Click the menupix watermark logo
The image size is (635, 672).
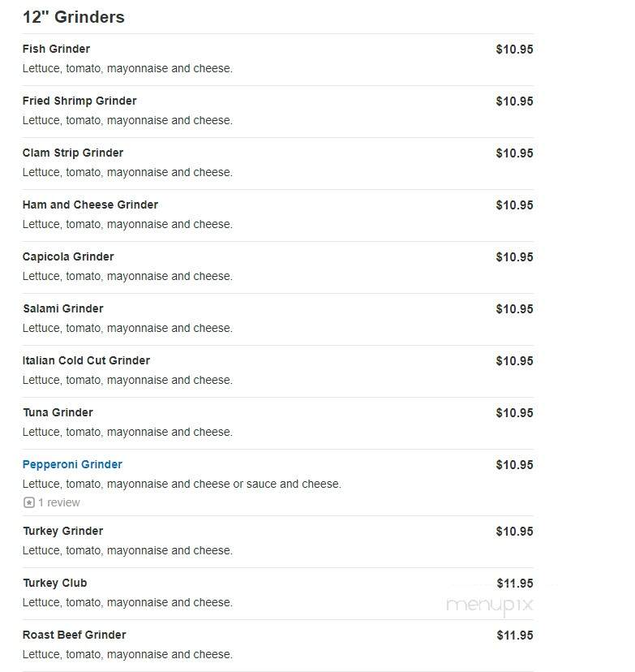pos(489,605)
